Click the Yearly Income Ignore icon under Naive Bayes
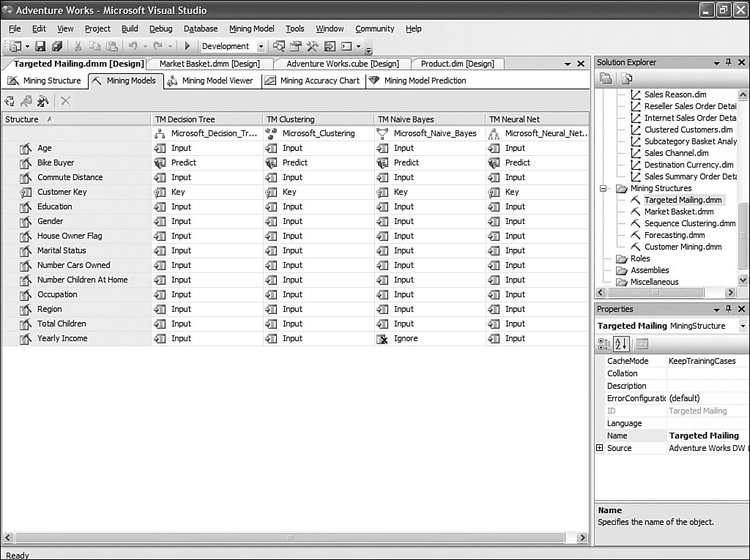 pos(382,339)
